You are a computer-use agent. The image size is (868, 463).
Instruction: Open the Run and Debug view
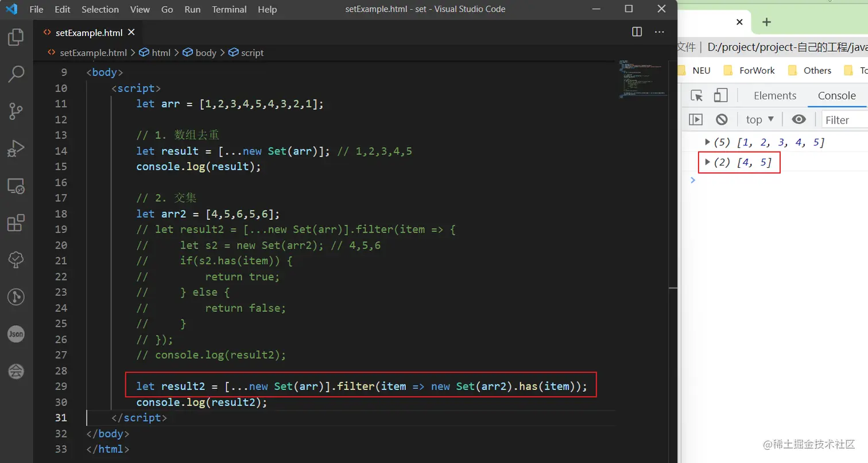[16, 148]
